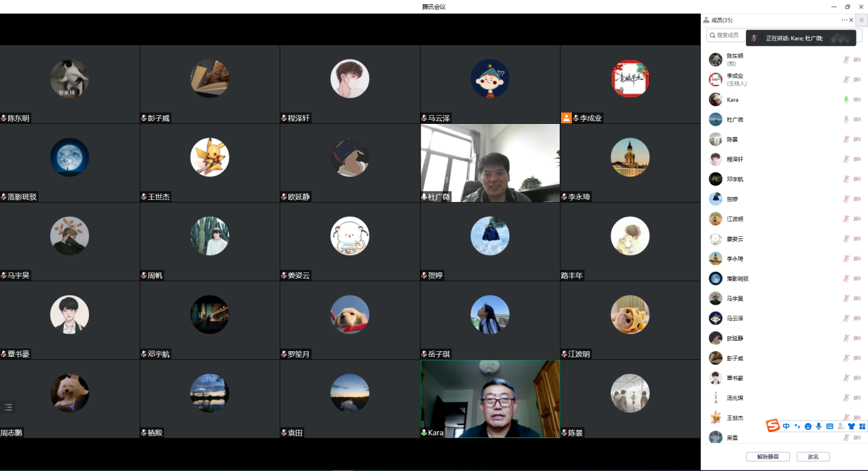This screenshot has height=471, width=868.
Task: Click the 搜索成员 search field
Action: (x=726, y=35)
